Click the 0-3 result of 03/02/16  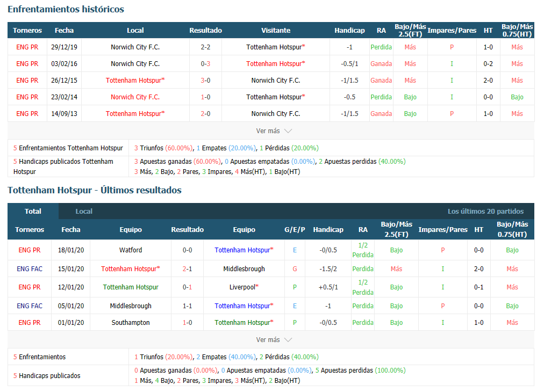[205, 64]
